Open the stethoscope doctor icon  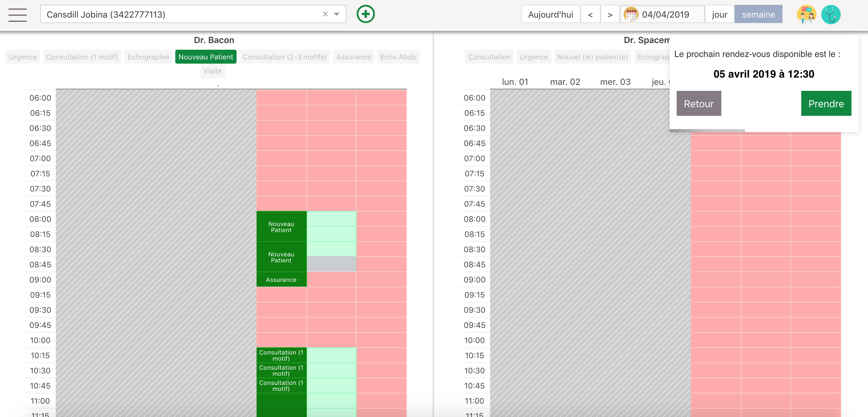click(831, 15)
